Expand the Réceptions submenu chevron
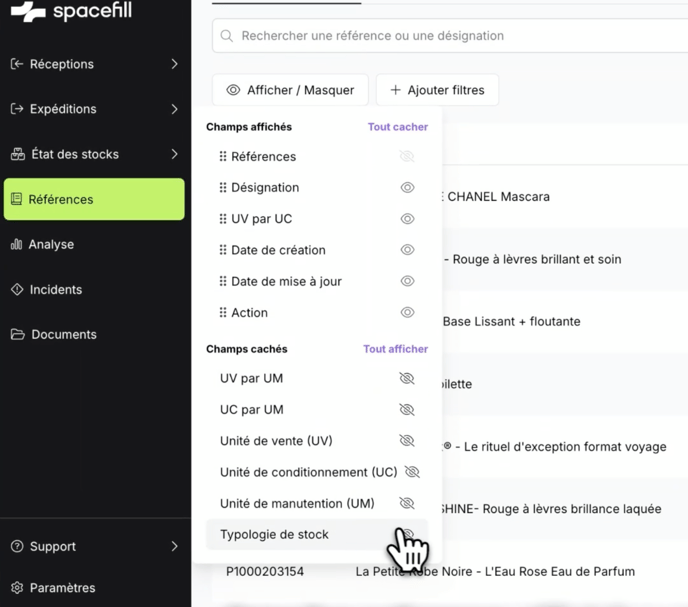The height and width of the screenshot is (607, 688). click(x=174, y=64)
